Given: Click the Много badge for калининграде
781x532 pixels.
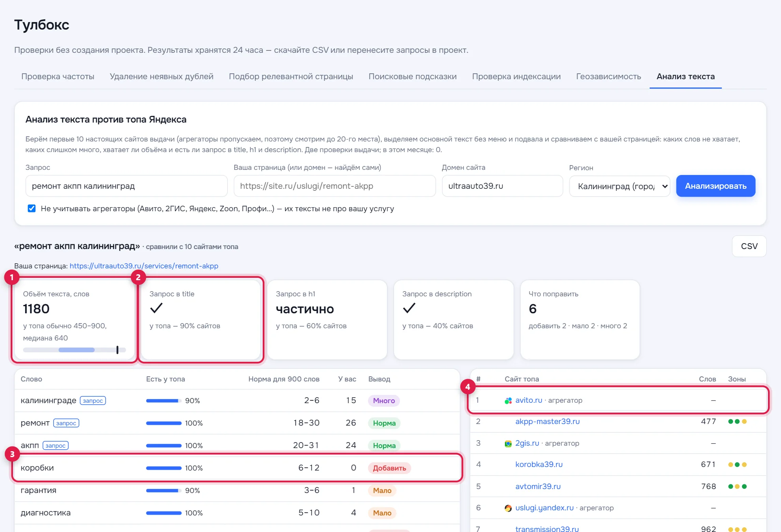Looking at the screenshot, I should pos(384,401).
